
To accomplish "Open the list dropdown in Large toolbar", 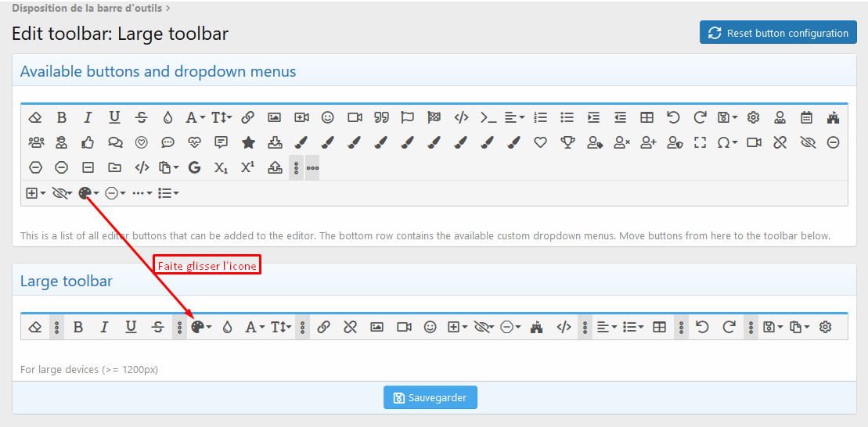I will tap(633, 328).
